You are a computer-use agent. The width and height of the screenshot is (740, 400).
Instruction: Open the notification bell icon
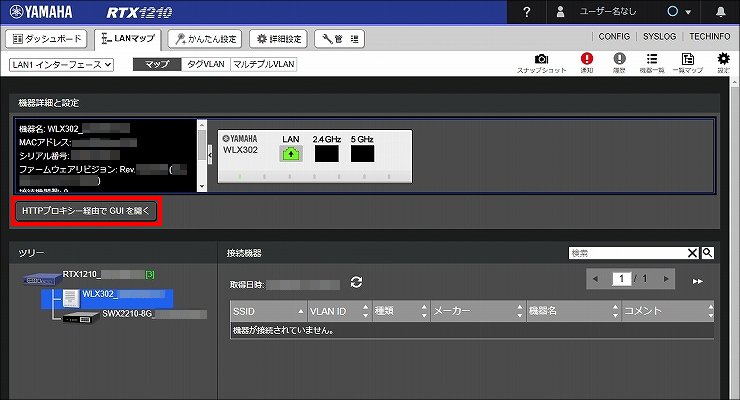coord(720,12)
